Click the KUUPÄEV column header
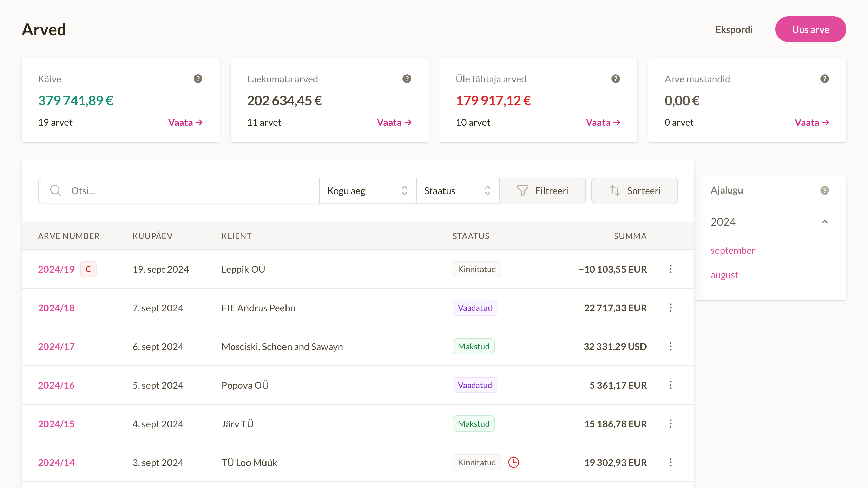 (153, 236)
